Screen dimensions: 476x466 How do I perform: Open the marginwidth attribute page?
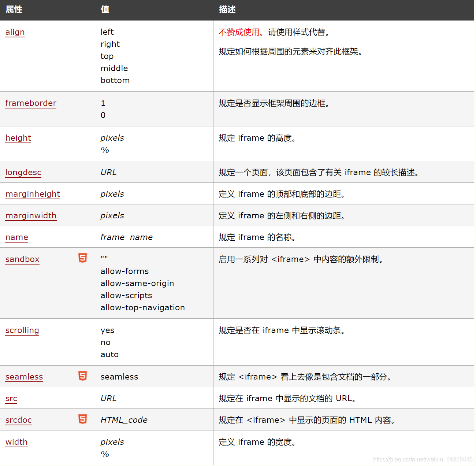[x=31, y=216]
